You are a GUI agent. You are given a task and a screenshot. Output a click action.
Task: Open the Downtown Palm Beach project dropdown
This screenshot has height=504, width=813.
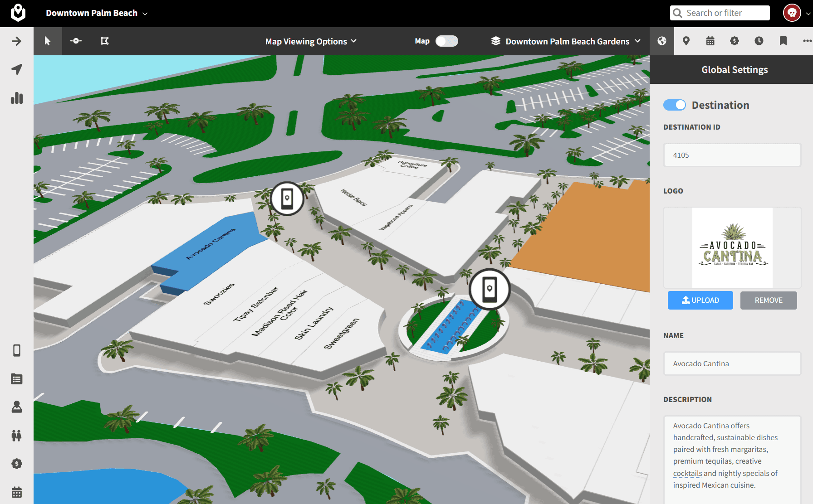point(97,13)
